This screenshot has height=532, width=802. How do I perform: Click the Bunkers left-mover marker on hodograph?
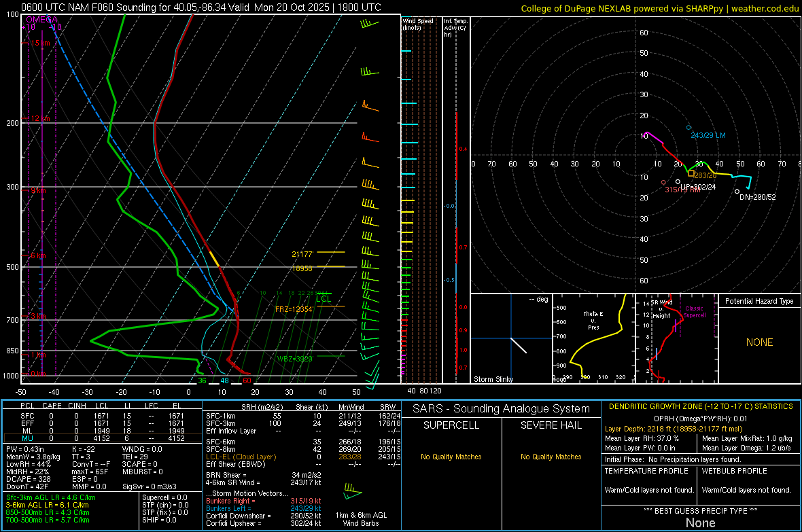point(688,127)
